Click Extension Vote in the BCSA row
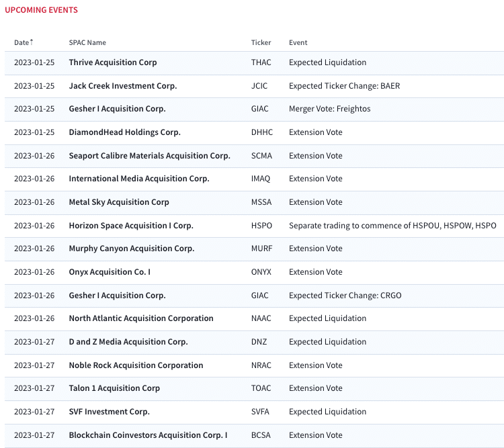The height and width of the screenshot is (448, 504). [x=316, y=435]
